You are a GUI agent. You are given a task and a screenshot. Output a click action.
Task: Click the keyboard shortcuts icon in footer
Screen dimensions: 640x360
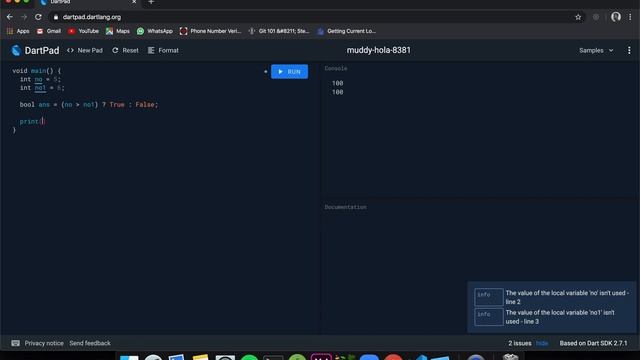(x=16, y=343)
